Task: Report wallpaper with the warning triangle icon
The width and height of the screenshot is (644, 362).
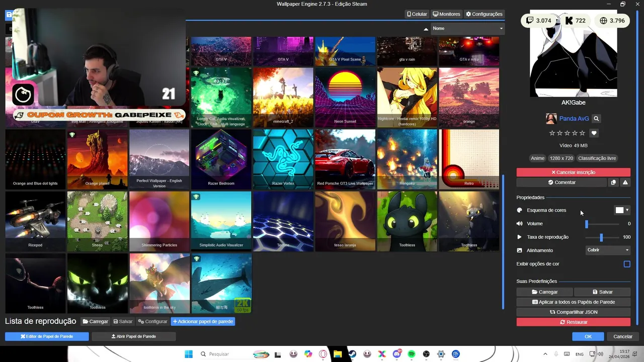Action: (625, 183)
